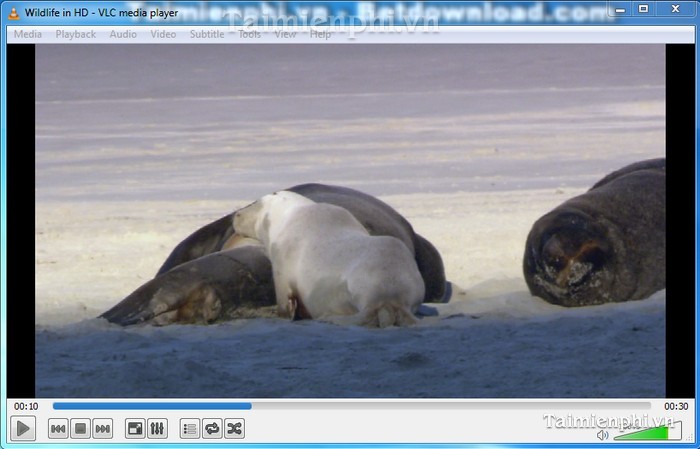Open the Tools menu
Image resolution: width=700 pixels, height=449 pixels.
[249, 34]
